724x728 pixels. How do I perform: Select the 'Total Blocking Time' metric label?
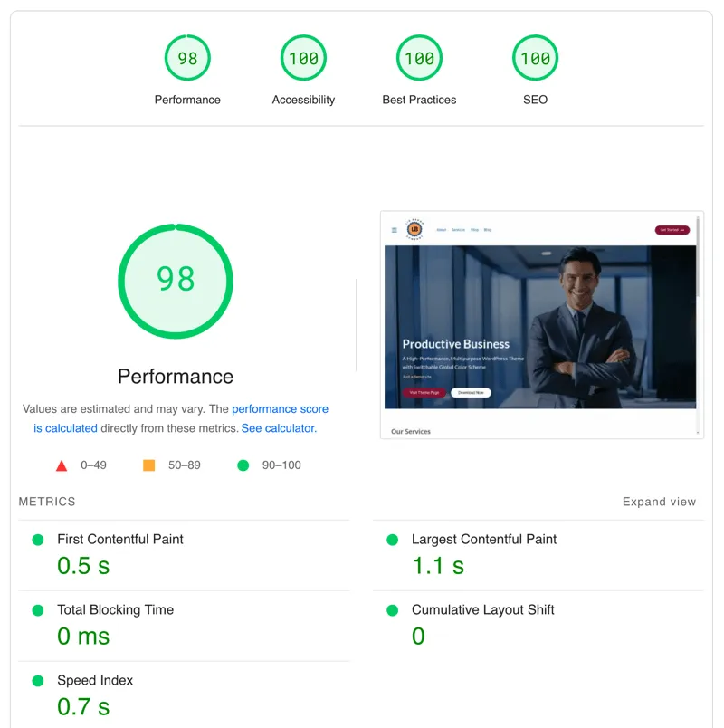click(115, 609)
